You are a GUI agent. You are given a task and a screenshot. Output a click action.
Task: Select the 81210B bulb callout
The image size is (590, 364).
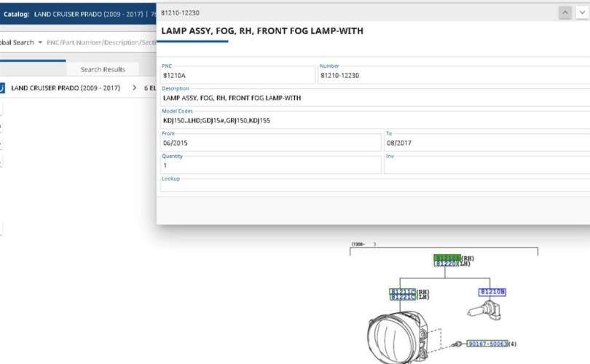click(492, 292)
